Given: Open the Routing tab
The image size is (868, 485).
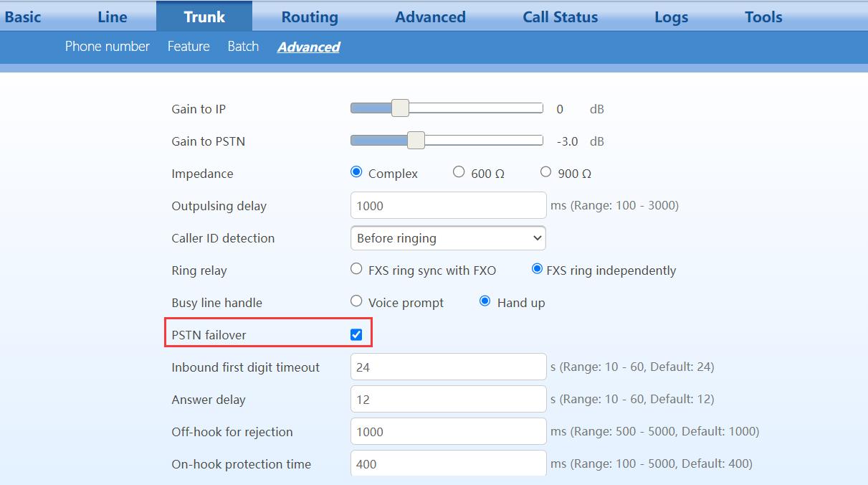Looking at the screenshot, I should click(309, 17).
